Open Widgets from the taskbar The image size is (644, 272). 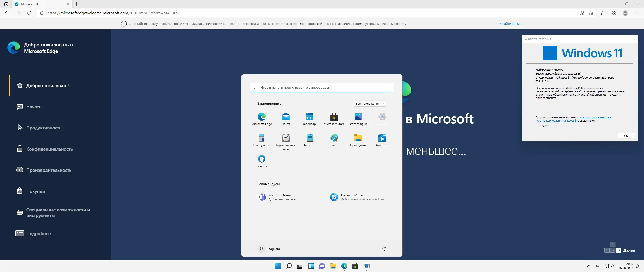tap(311, 266)
